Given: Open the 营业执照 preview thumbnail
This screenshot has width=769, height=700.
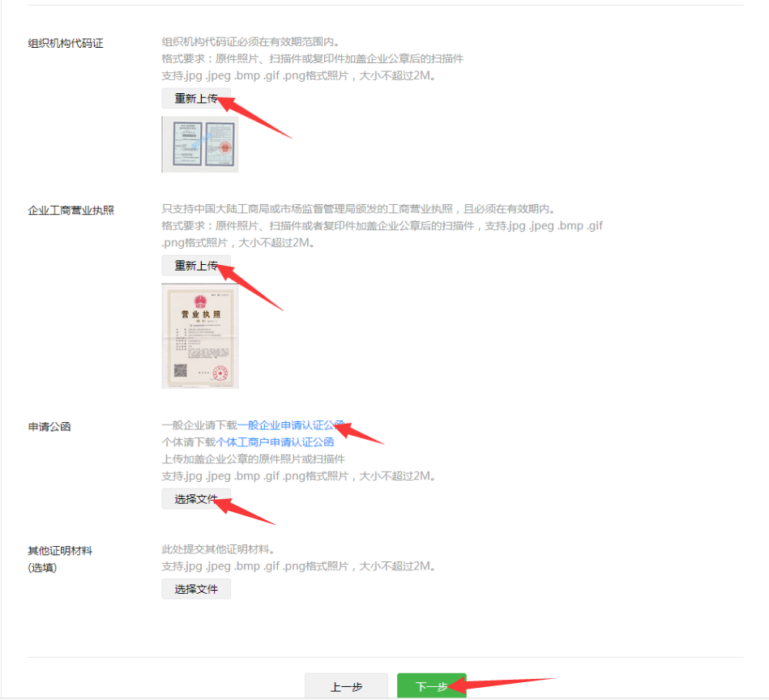Looking at the screenshot, I should 199,335.
